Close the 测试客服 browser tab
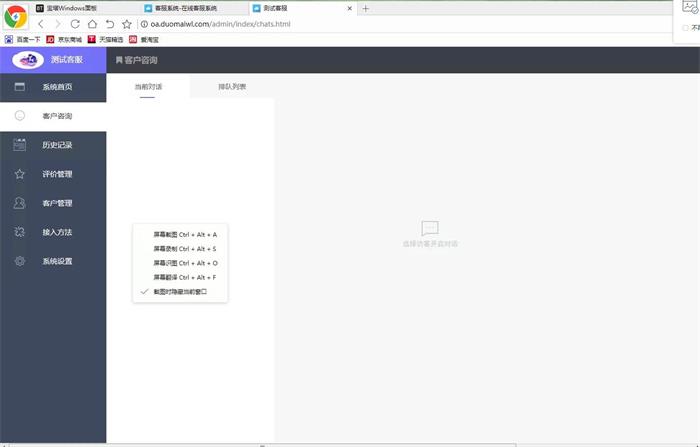The height and width of the screenshot is (447, 700). 350,8
